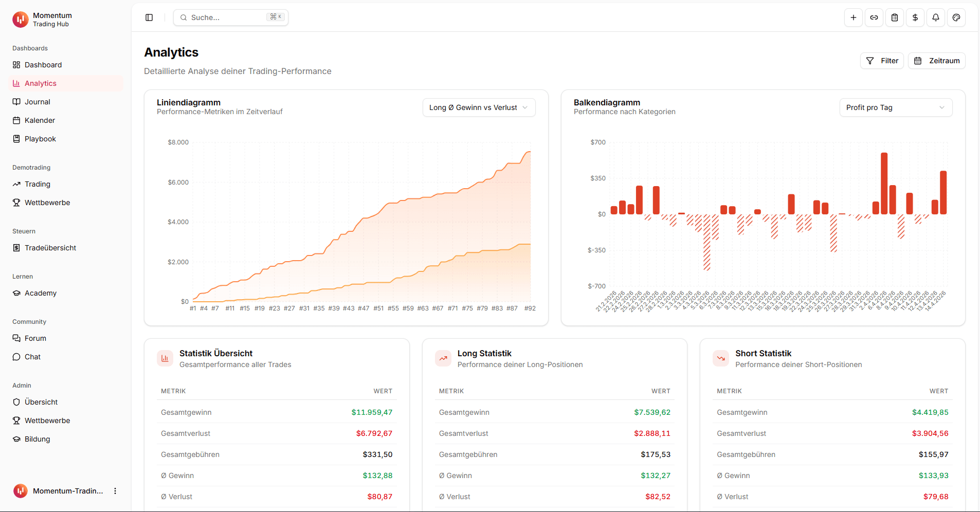Click the plus icon in top bar

point(854,17)
